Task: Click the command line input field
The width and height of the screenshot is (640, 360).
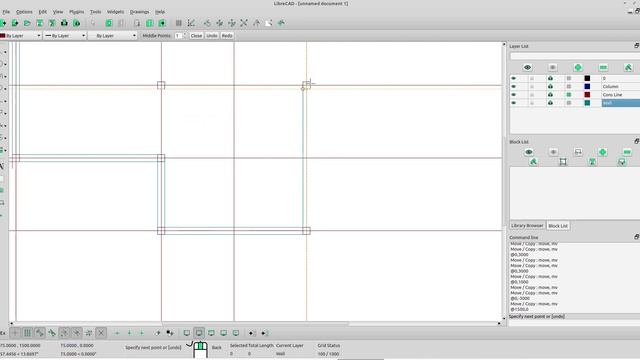Action: 575,322
